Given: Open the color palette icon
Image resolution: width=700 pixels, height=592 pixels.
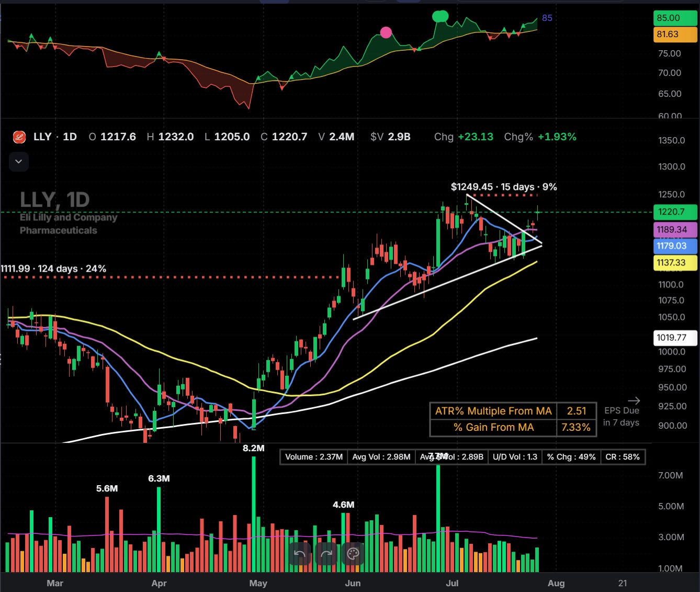Looking at the screenshot, I should (353, 554).
